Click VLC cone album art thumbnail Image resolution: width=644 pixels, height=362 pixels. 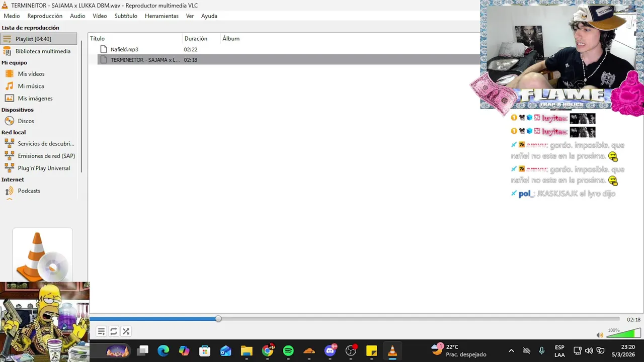[x=43, y=255]
